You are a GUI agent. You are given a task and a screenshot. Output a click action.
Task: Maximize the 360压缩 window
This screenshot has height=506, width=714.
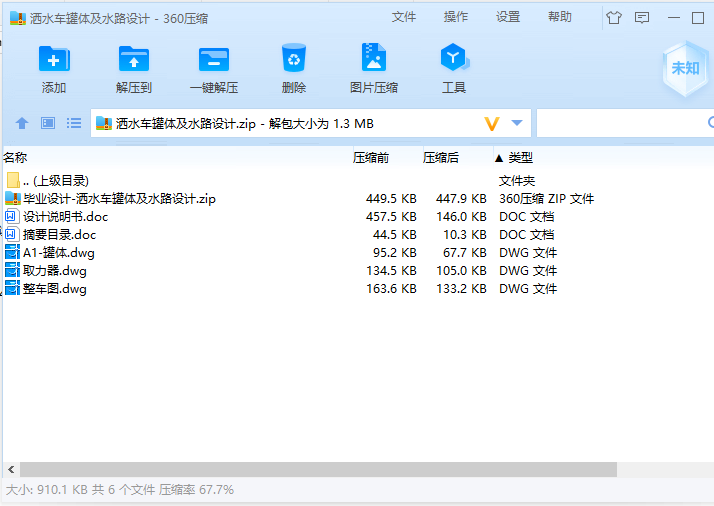(698, 18)
